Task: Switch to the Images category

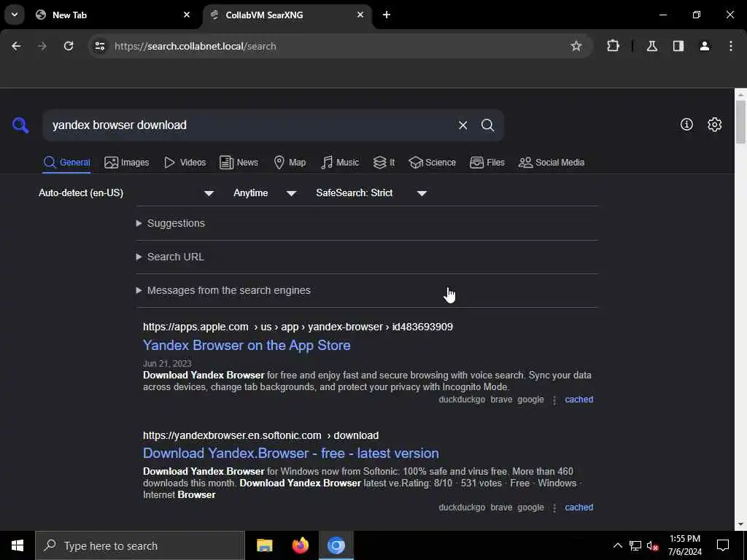Action: point(127,163)
